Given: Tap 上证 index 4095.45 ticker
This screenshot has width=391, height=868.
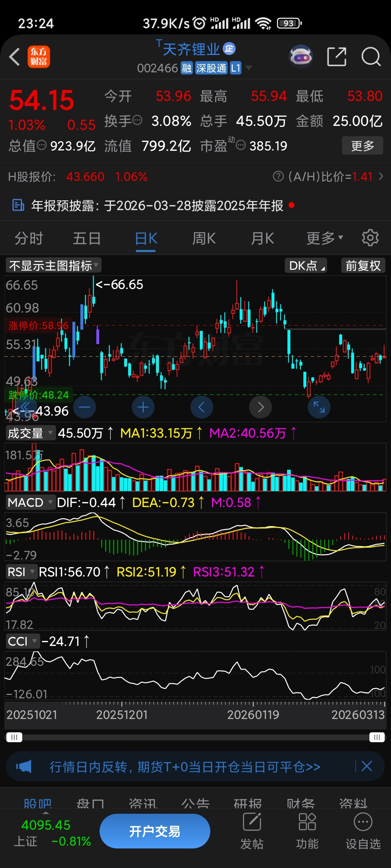Looking at the screenshot, I should pos(52,833).
